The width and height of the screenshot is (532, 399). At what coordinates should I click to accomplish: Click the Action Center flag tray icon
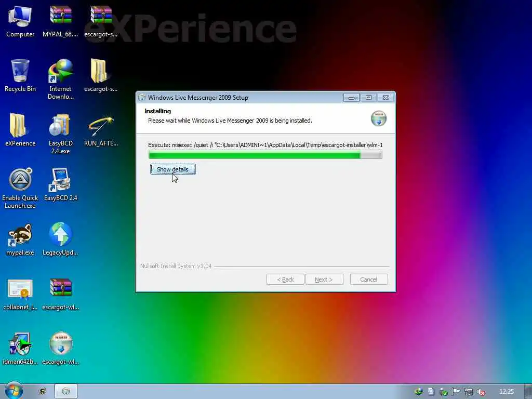click(x=456, y=392)
